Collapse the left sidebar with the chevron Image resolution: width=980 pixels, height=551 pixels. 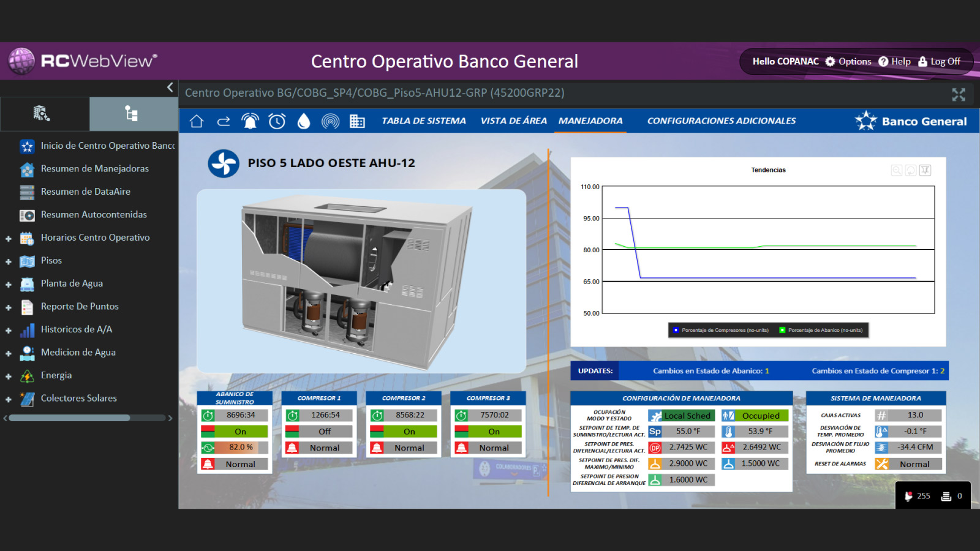pyautogui.click(x=170, y=88)
